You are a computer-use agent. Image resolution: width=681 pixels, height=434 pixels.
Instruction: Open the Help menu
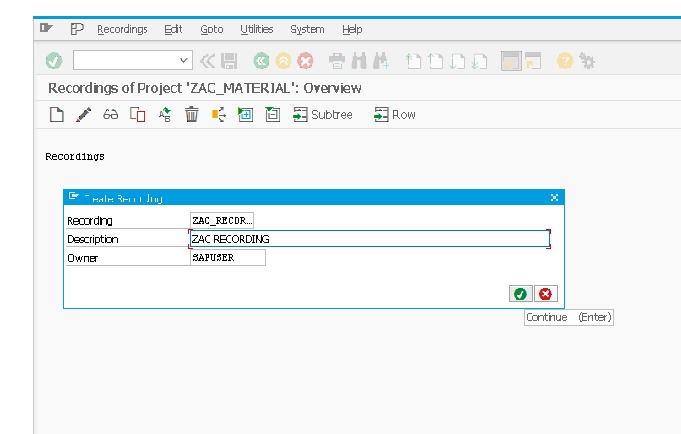352,29
